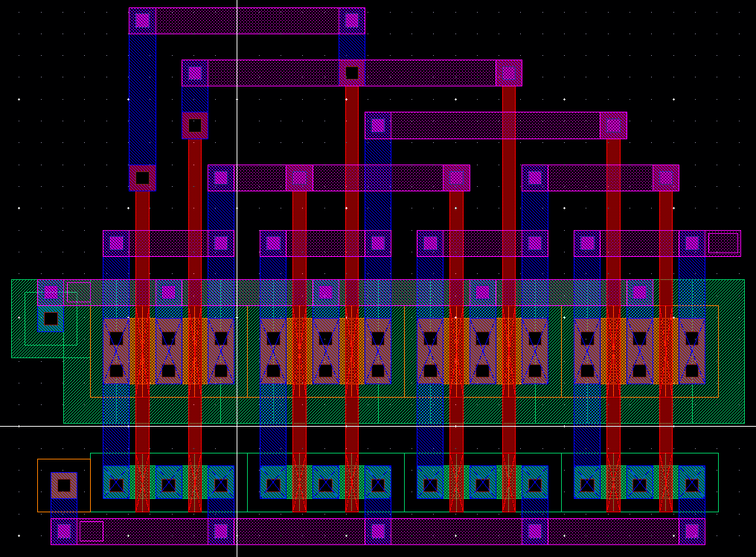Click the green well contact at far left
The height and width of the screenshot is (557, 756).
coord(51,319)
